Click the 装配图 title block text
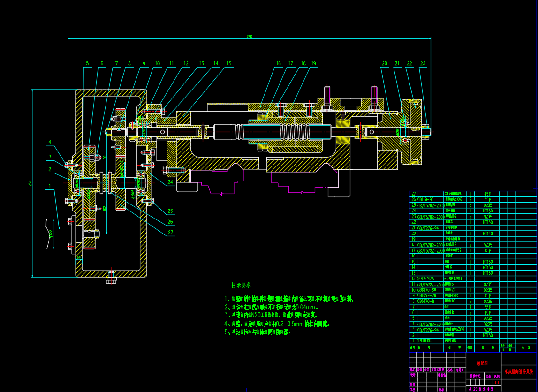The width and height of the screenshot is (538, 392). 483,363
